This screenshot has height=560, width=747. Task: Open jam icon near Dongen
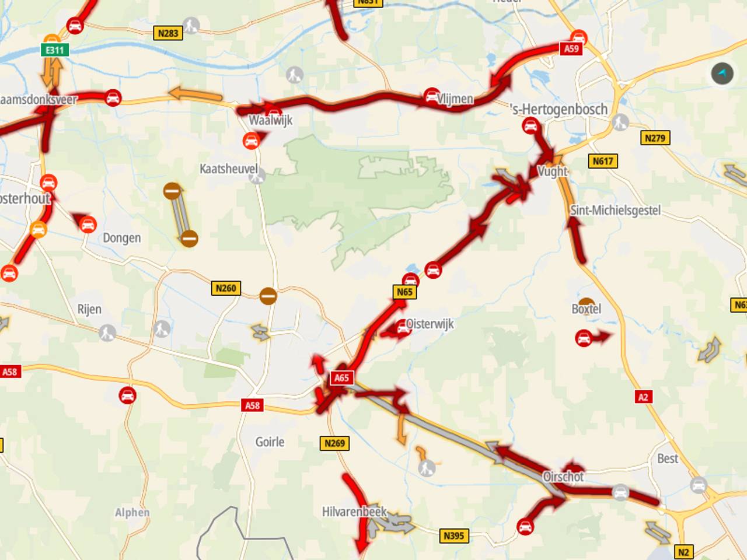click(x=88, y=225)
